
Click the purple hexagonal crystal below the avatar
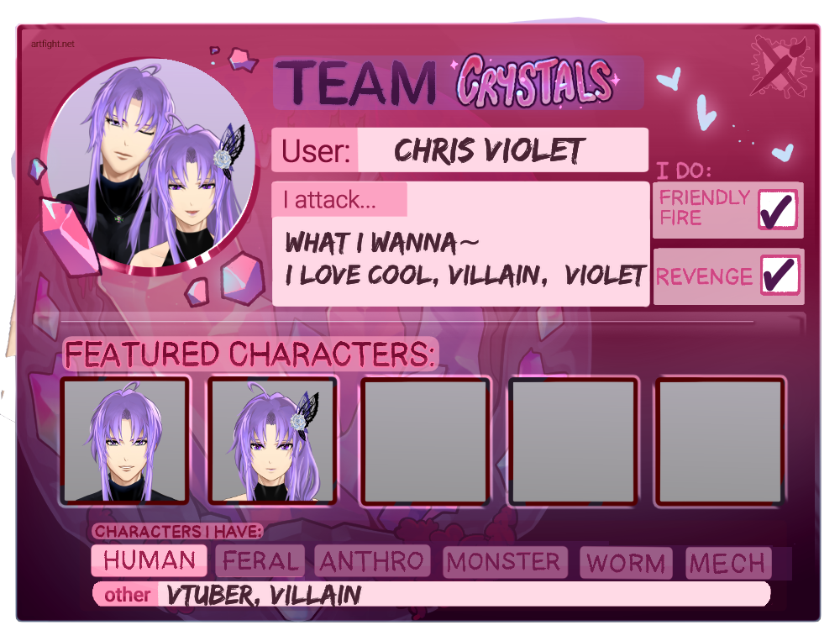pyautogui.click(x=243, y=277)
